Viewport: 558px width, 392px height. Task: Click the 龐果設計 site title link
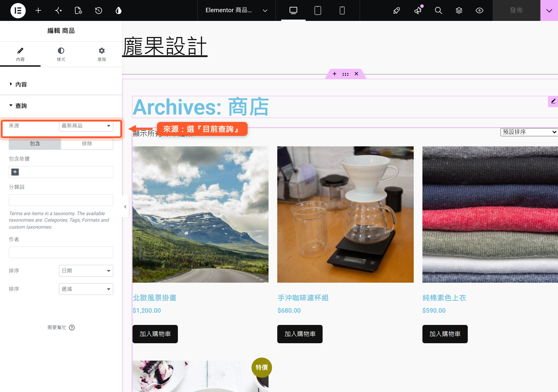click(x=165, y=46)
